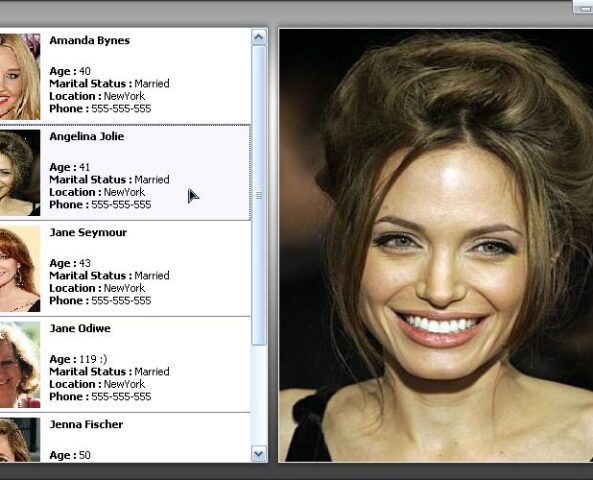Click the Location line in Angelina Jolie's entry
Viewport: 593px width, 480px height.
point(97,192)
